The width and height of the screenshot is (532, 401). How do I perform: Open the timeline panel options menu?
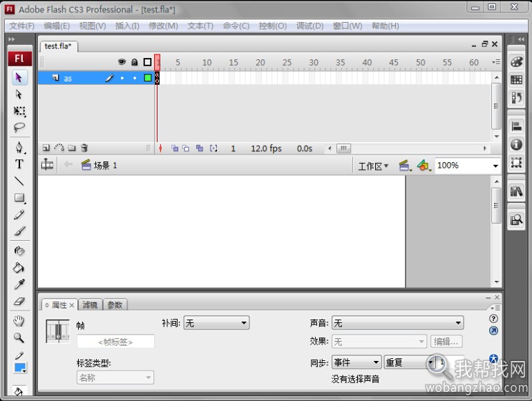495,62
